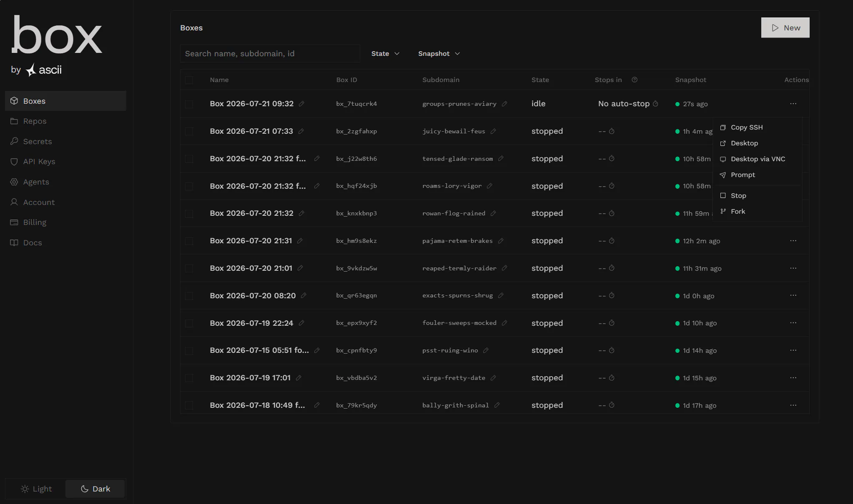The width and height of the screenshot is (853, 504).
Task: Open the Boxes sidebar section
Action: [65, 101]
